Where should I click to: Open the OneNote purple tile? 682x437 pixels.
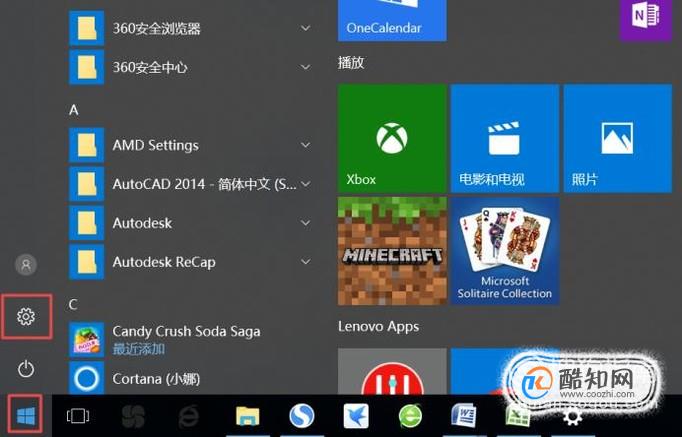[x=646, y=20]
